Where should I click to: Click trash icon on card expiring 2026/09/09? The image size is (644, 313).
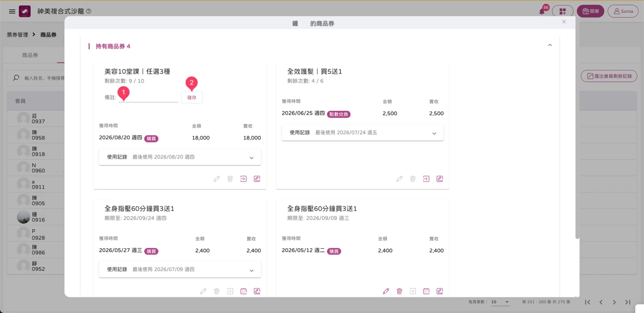point(399,292)
